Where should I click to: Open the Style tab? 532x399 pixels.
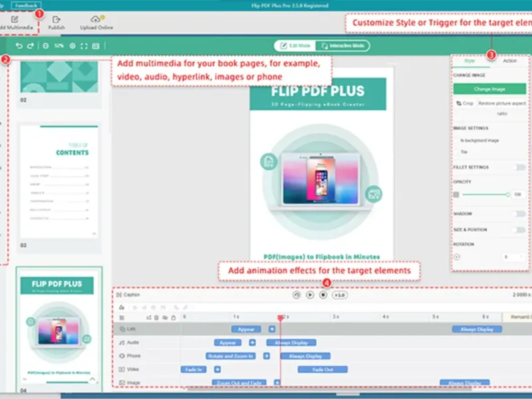click(x=469, y=61)
